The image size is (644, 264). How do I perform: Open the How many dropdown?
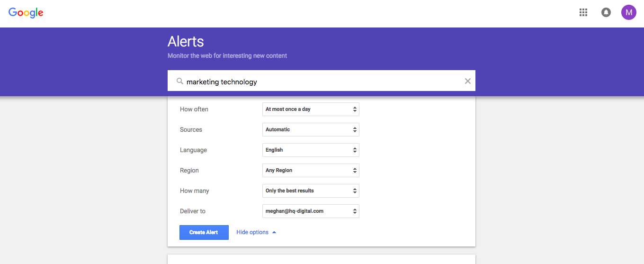(311, 191)
